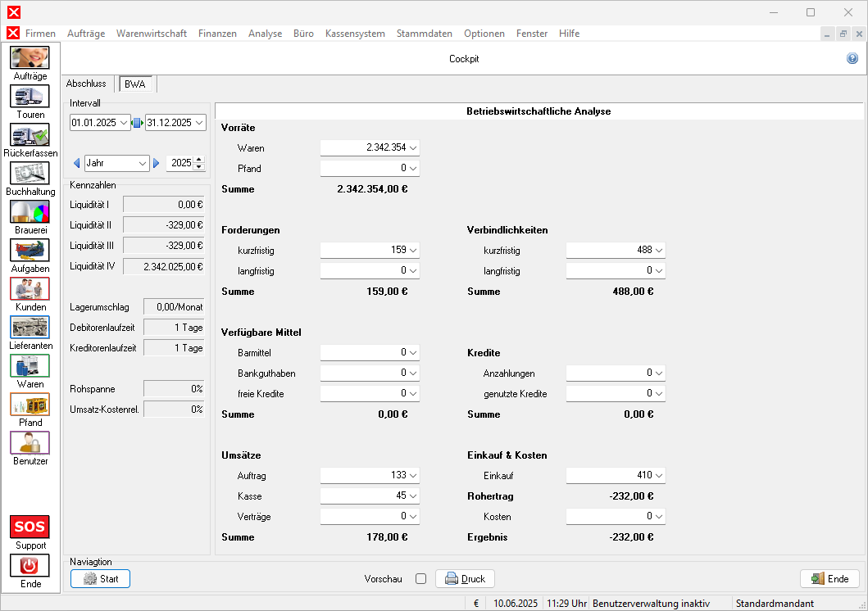Open the start date 01.01.2025 dropdown
This screenshot has width=868, height=611.
(125, 123)
